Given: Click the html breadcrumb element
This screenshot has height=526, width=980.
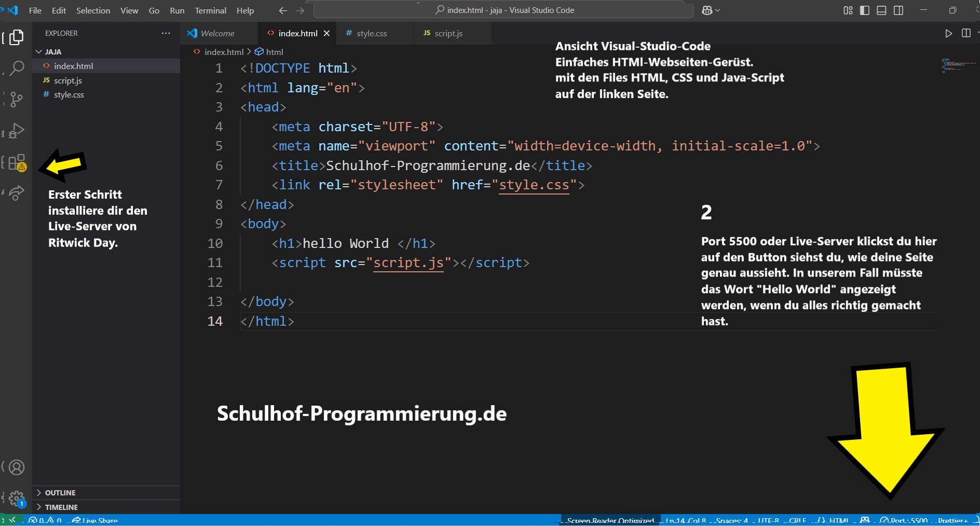Looking at the screenshot, I should pyautogui.click(x=274, y=52).
